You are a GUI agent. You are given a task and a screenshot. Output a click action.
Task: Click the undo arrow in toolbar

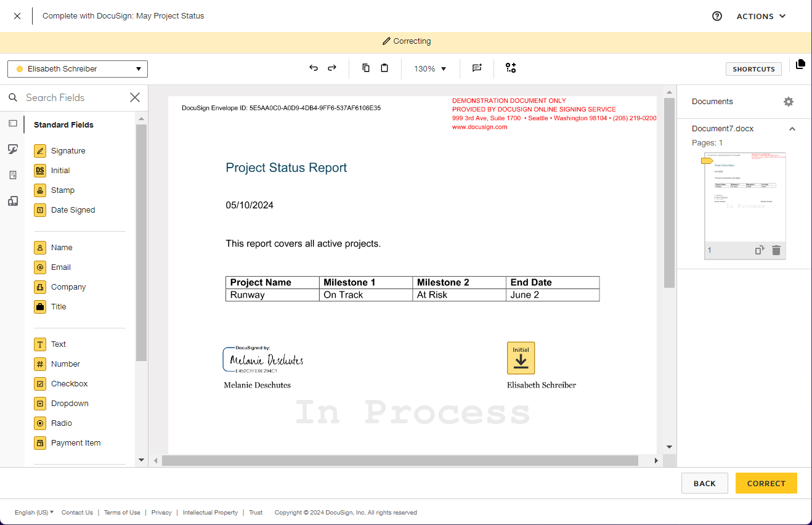[x=314, y=68]
